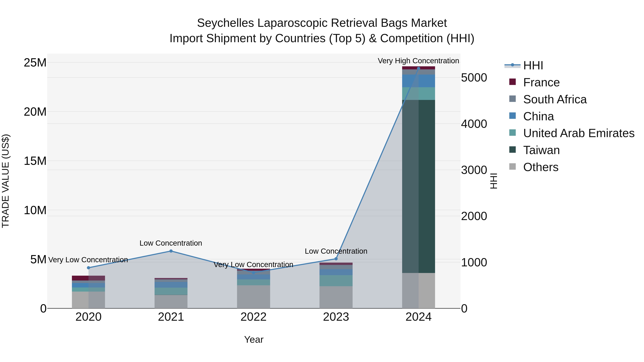The image size is (644, 362).
Task: Click the Others segment of the 2021 bar
Action: point(171,302)
